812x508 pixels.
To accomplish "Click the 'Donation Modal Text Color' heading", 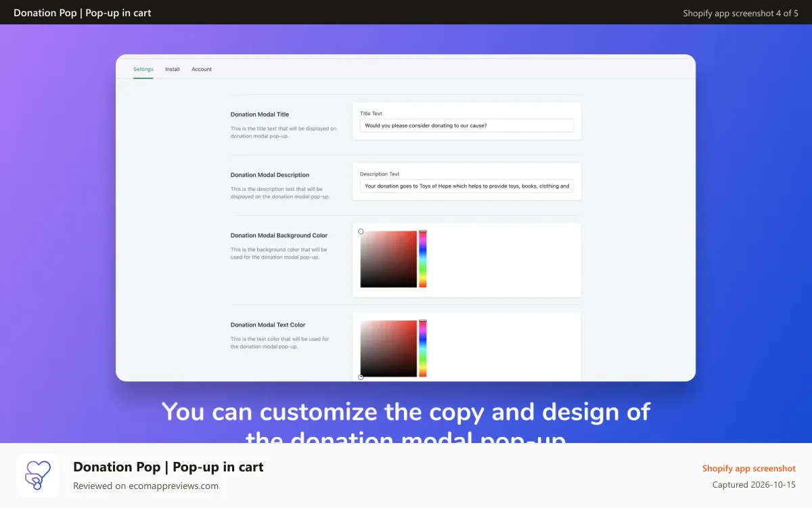I will tap(268, 325).
